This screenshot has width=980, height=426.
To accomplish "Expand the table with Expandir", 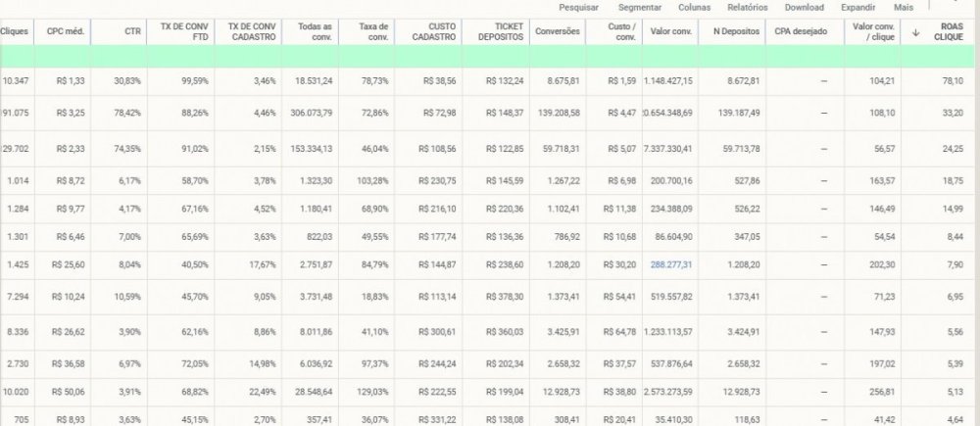I will pyautogui.click(x=857, y=8).
